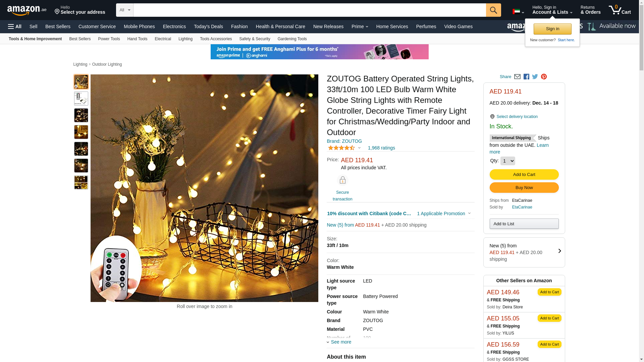The width and height of the screenshot is (644, 362).
Task: Select the second product thumbnail image
Action: click(81, 99)
